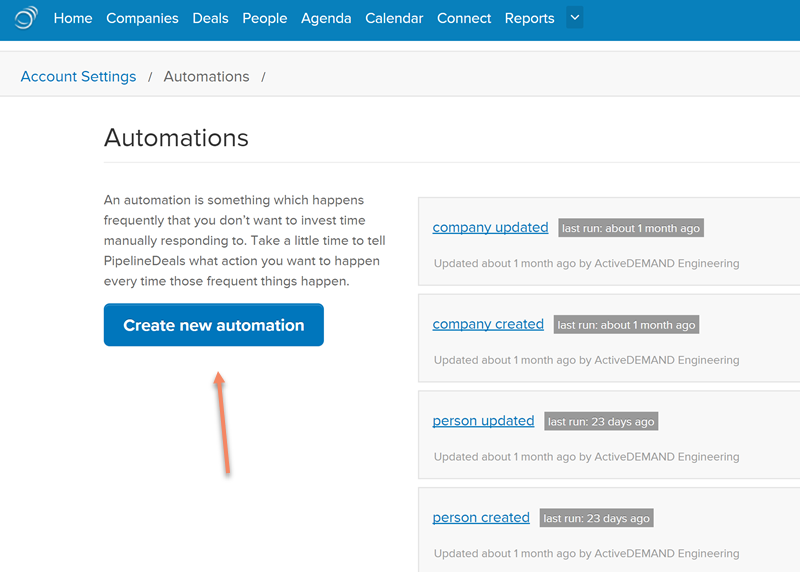Click the company created last run badge
Viewport: 800px width, 572px height.
coord(626,325)
